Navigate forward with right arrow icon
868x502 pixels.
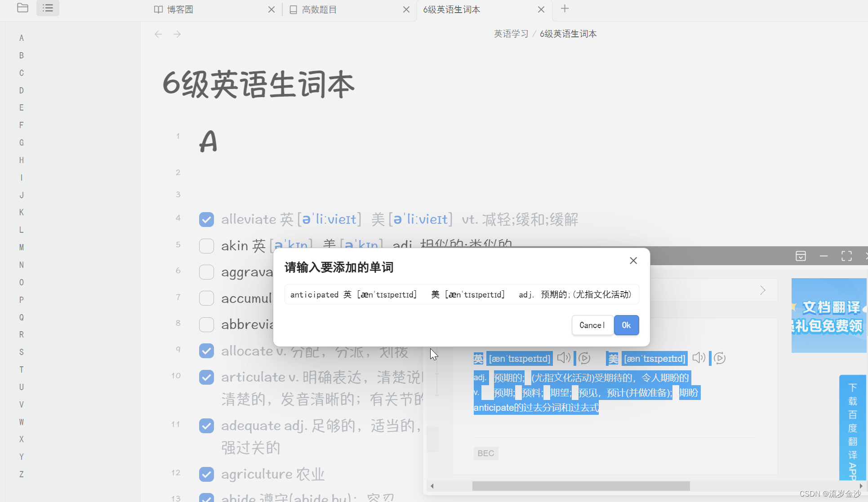pyautogui.click(x=177, y=34)
